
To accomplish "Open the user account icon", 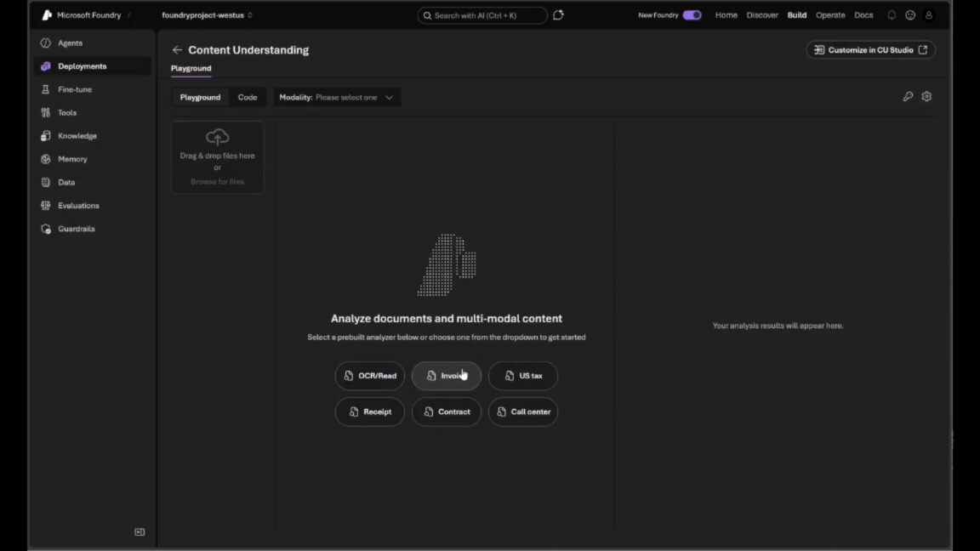I will tap(929, 15).
